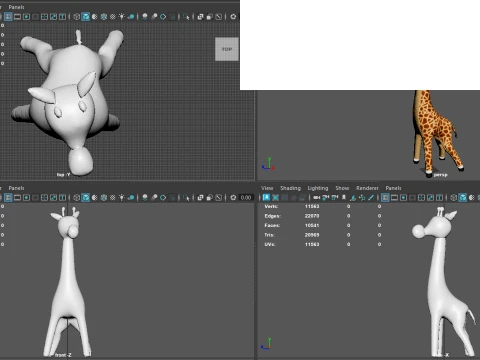Toggle shadows icon in top view toolbar
The height and width of the screenshot is (360, 480).
[131, 17]
